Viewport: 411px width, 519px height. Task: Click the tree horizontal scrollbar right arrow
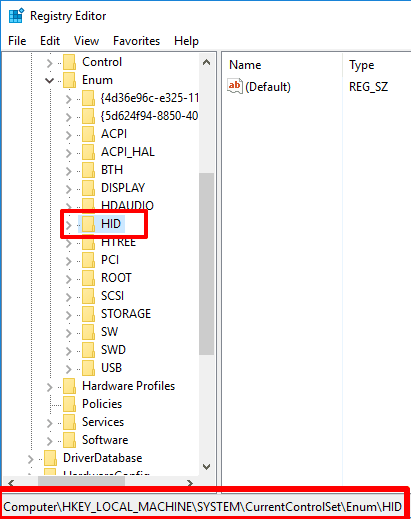click(x=190, y=482)
